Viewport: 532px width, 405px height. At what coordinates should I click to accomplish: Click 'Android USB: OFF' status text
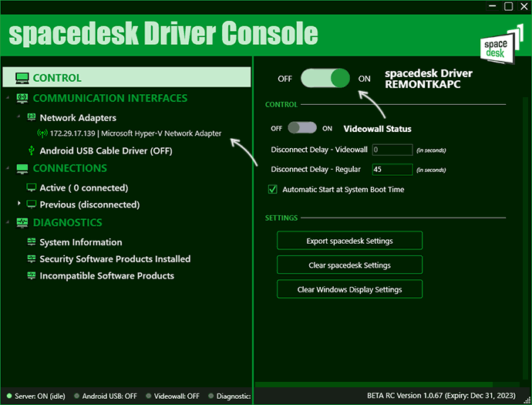point(109,397)
